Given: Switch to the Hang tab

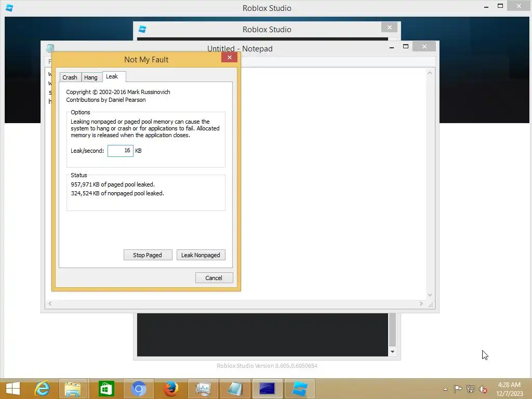Looking at the screenshot, I should (x=91, y=77).
